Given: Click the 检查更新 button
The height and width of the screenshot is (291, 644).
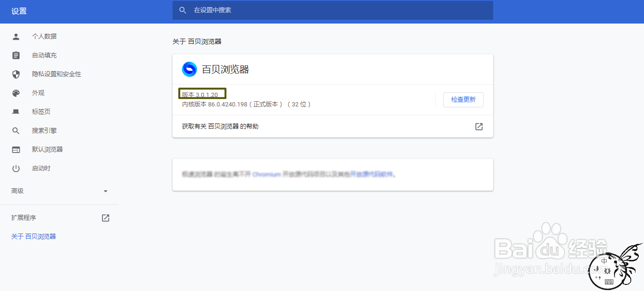Looking at the screenshot, I should pos(463,99).
